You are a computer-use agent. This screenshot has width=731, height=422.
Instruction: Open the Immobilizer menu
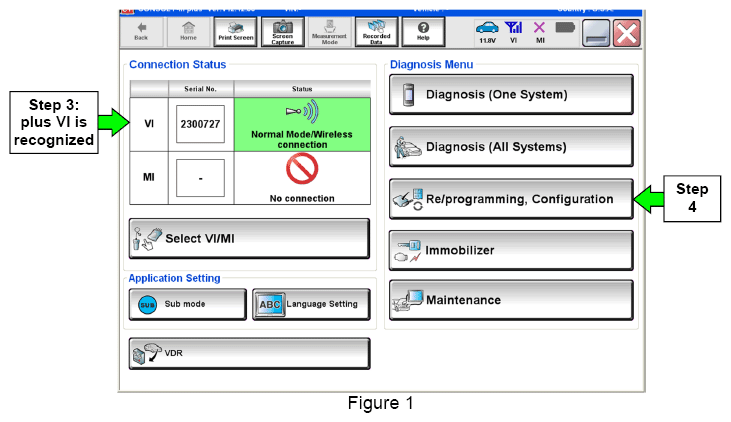pos(511,250)
